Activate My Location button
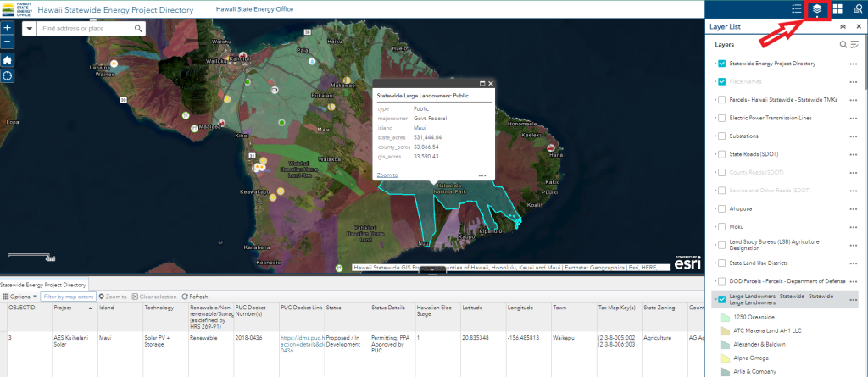 [7, 76]
